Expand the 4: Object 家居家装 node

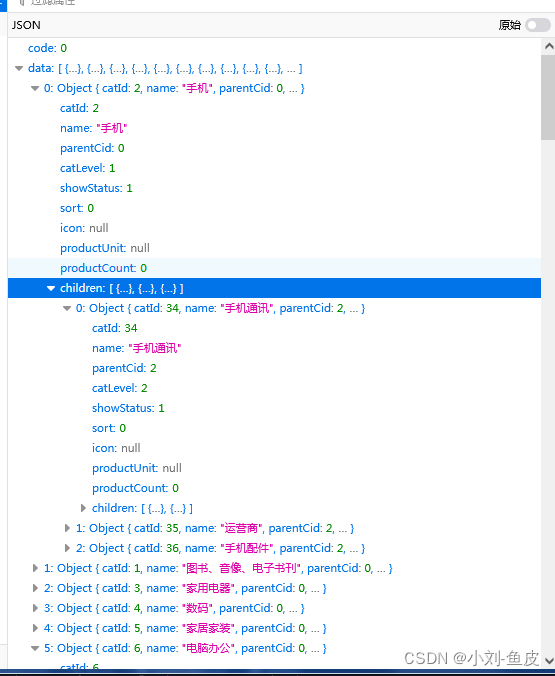pos(35,628)
